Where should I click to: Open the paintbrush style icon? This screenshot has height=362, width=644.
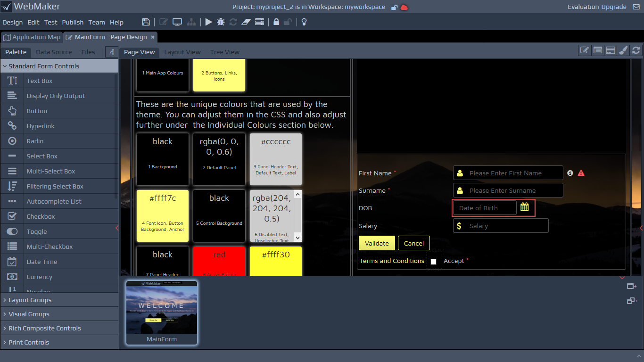(x=623, y=50)
